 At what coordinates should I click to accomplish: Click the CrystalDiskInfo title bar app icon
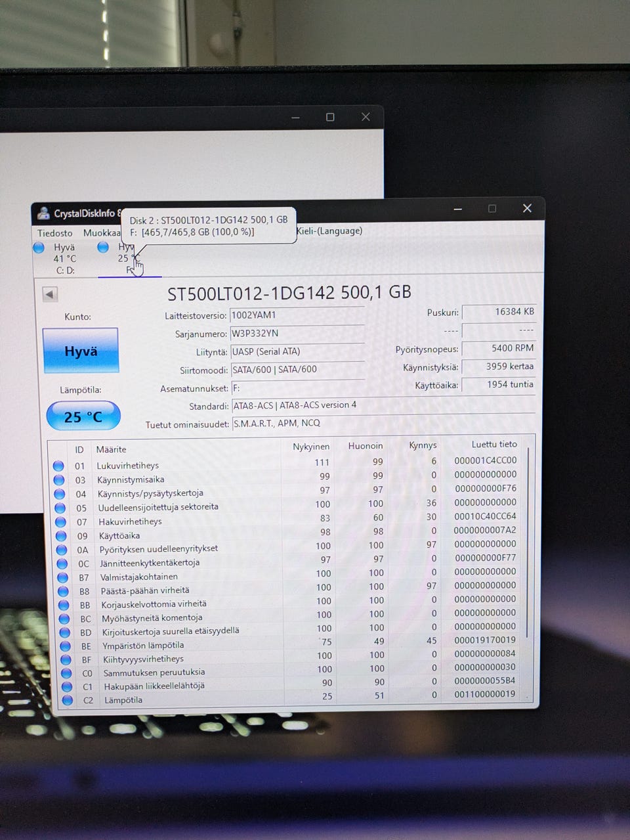(x=44, y=213)
